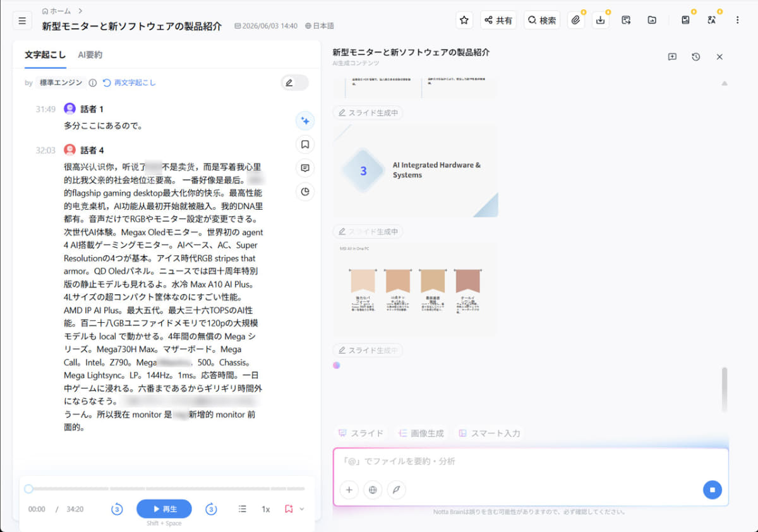Click the 日本語 language indicator
This screenshot has width=758, height=532.
[x=319, y=27]
